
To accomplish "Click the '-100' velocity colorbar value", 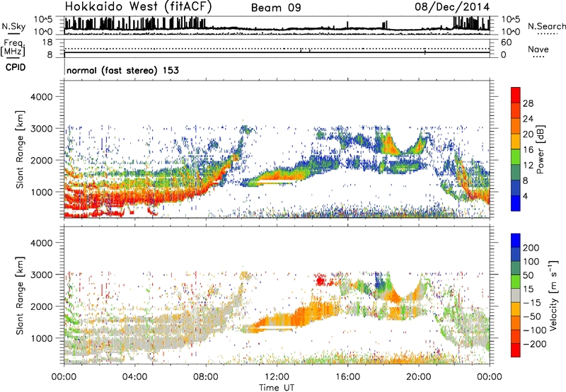I will tap(535, 330).
